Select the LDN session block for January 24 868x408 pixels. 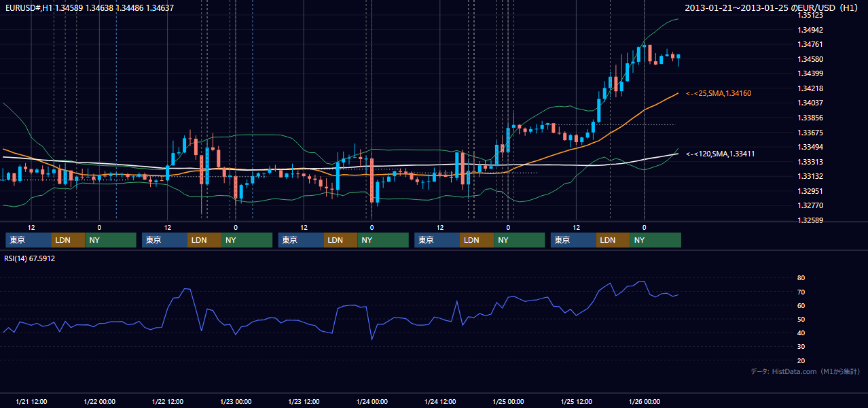click(x=477, y=240)
